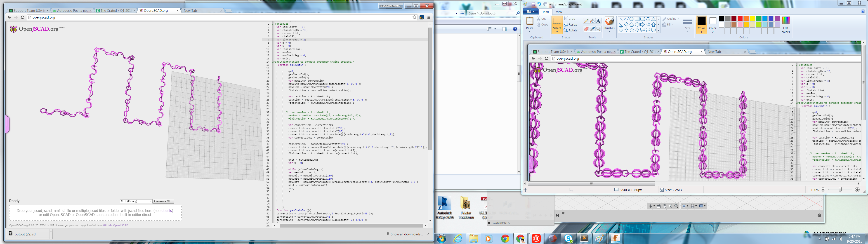Open the GitHub: OpenJSCAD link
The height and width of the screenshot is (244, 868).
click(116, 225)
